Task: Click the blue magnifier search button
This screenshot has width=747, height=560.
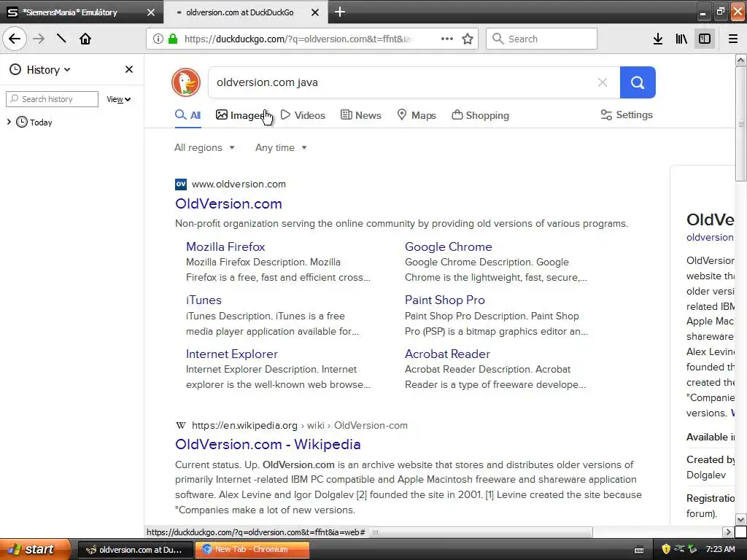Action: 638,82
